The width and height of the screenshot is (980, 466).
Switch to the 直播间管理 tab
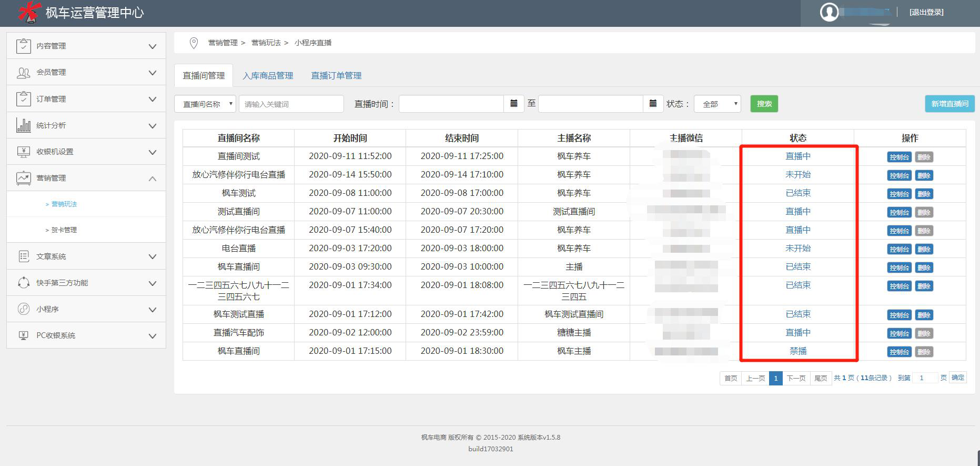click(x=204, y=75)
